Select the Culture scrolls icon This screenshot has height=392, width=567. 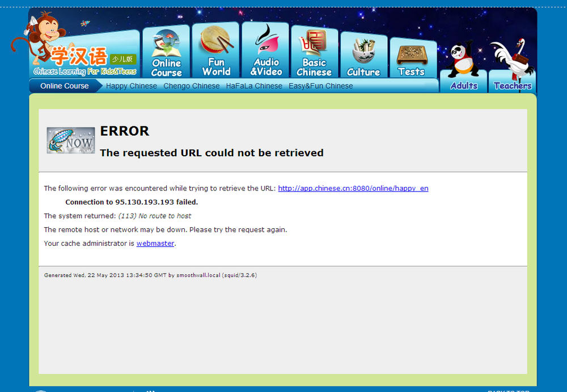pos(364,51)
